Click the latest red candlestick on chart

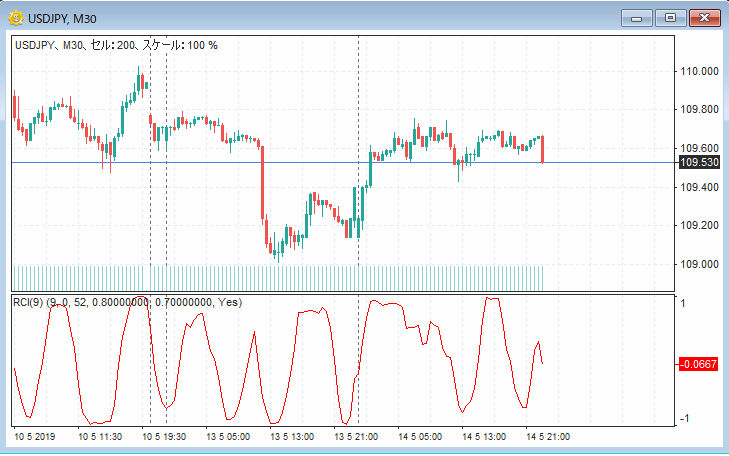[542, 148]
